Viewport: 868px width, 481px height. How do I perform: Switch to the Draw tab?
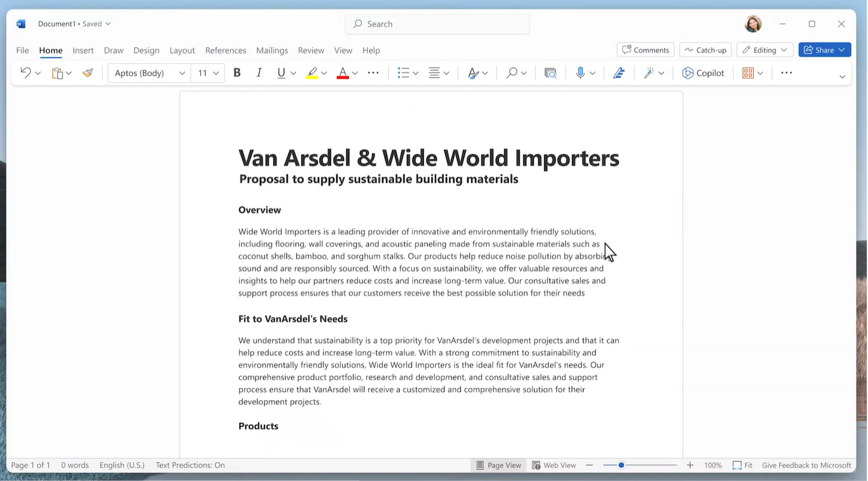(114, 50)
